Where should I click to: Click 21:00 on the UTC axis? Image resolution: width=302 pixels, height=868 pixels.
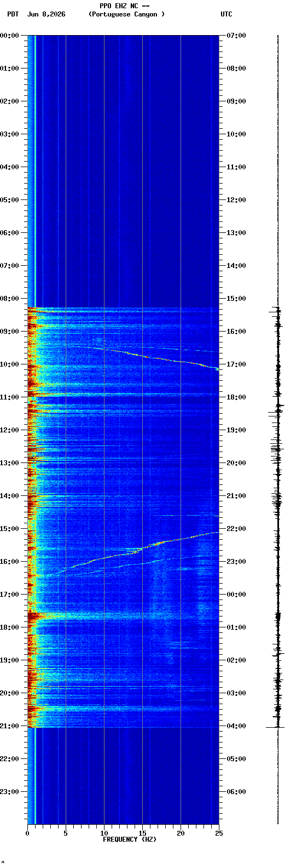tap(236, 496)
